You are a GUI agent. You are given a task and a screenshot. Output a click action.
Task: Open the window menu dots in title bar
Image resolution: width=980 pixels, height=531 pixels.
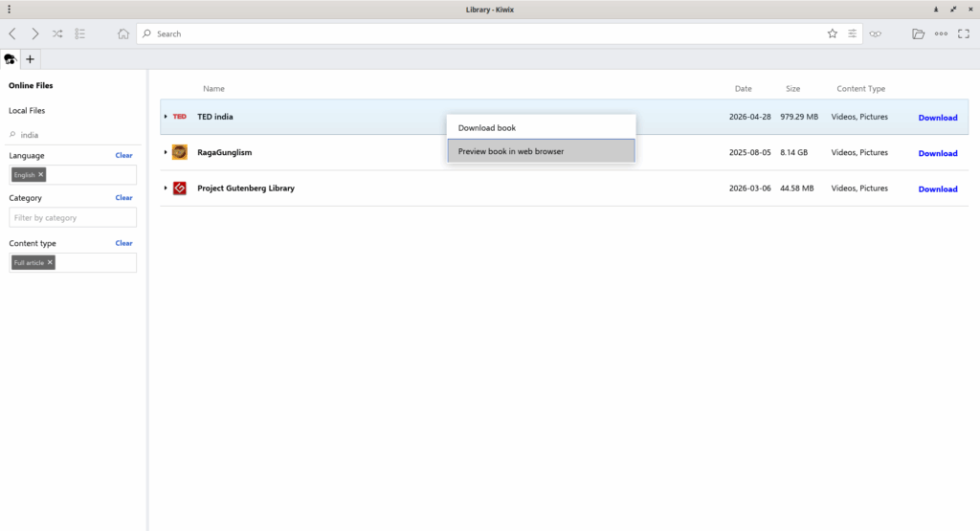(x=9, y=10)
